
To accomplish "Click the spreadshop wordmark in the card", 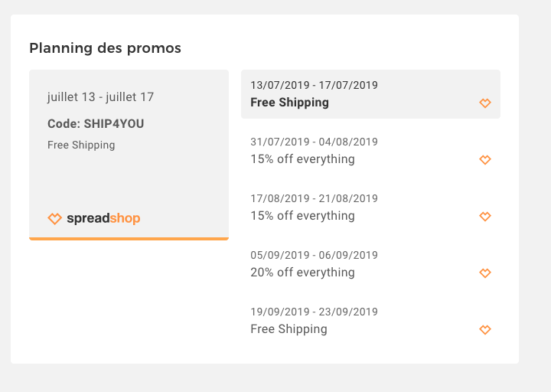I will coord(103,219).
